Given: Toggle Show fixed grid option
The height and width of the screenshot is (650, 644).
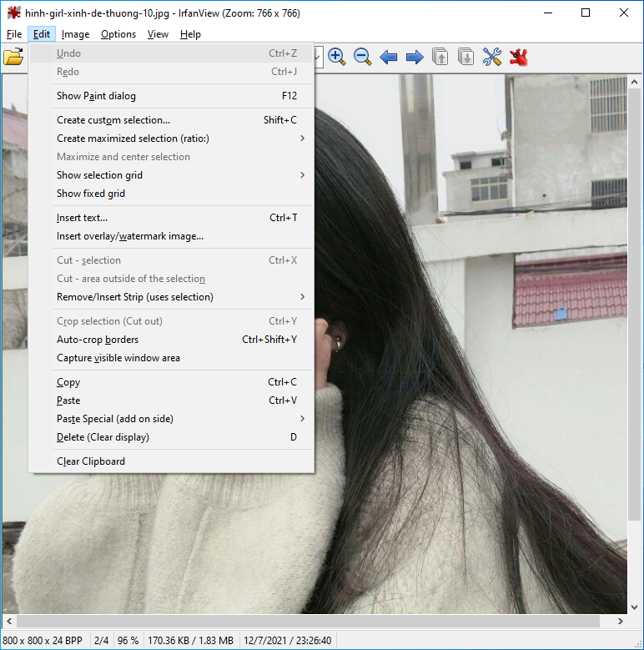Looking at the screenshot, I should (x=91, y=194).
